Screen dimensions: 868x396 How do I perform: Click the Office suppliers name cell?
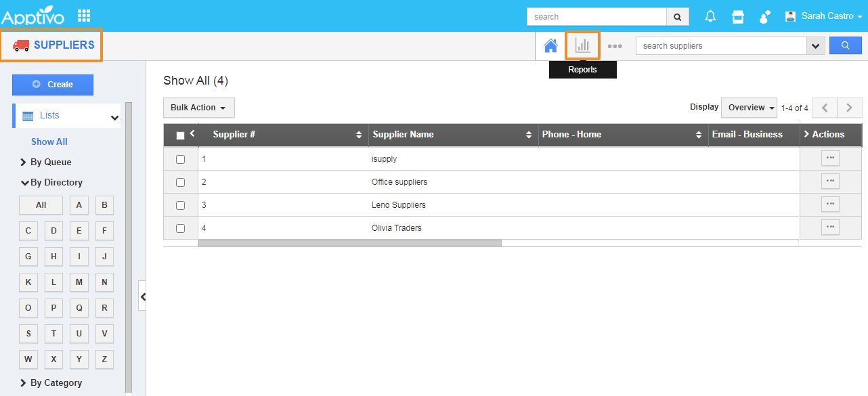coord(399,182)
